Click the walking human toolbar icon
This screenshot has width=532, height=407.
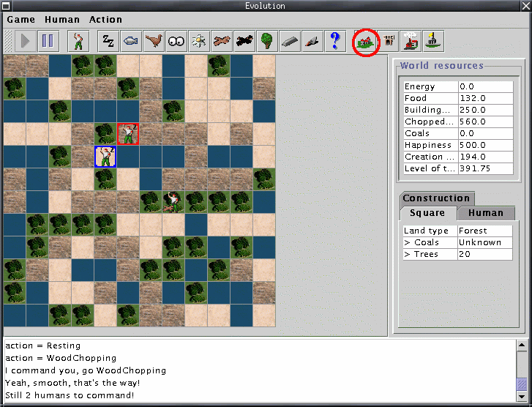pyautogui.click(x=78, y=41)
